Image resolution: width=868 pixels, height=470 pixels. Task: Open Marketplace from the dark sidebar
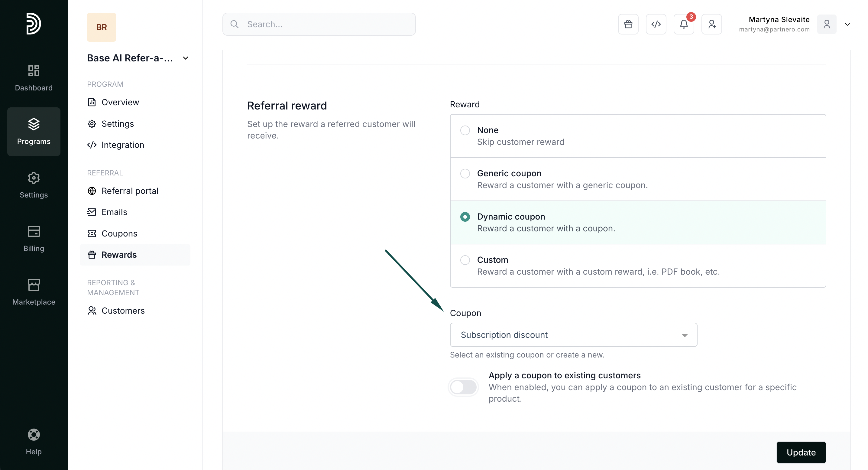pos(34,292)
